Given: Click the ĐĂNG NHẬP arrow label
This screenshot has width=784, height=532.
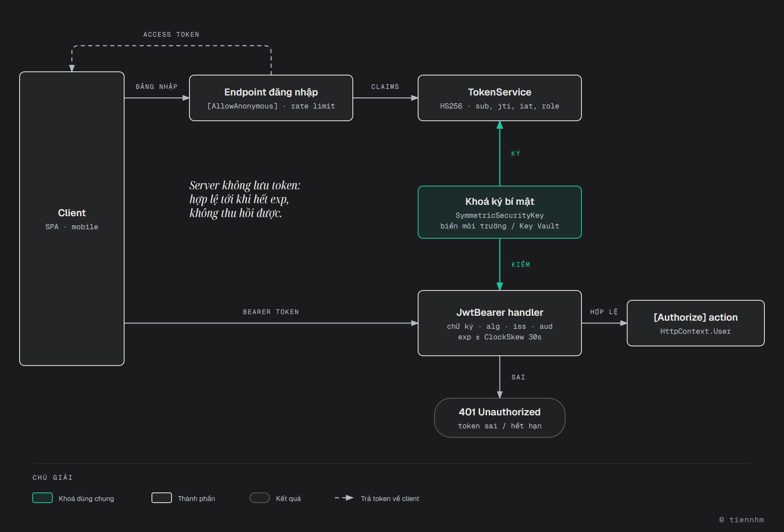Looking at the screenshot, I should [x=157, y=86].
